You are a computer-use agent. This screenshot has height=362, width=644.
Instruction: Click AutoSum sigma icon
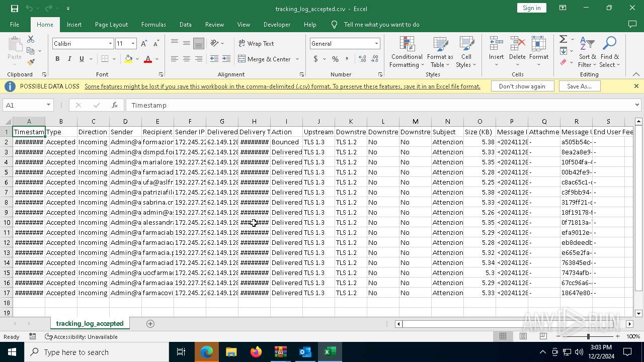pyautogui.click(x=563, y=39)
